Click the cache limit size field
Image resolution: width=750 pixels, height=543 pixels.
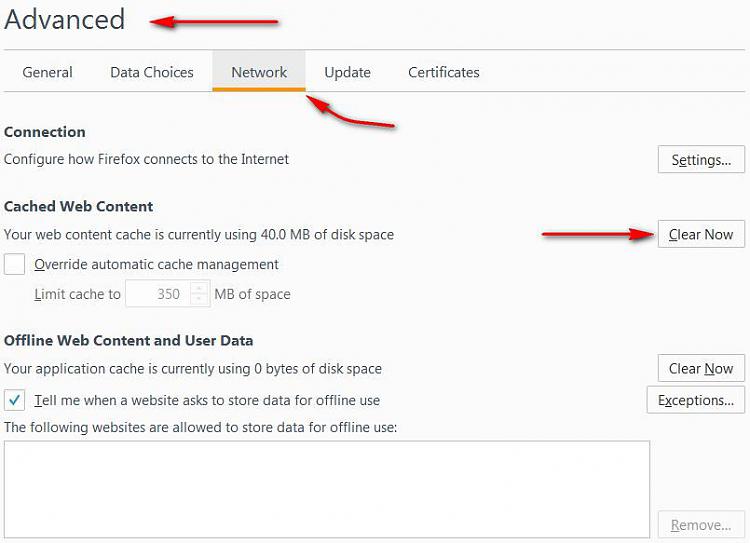pos(158,294)
